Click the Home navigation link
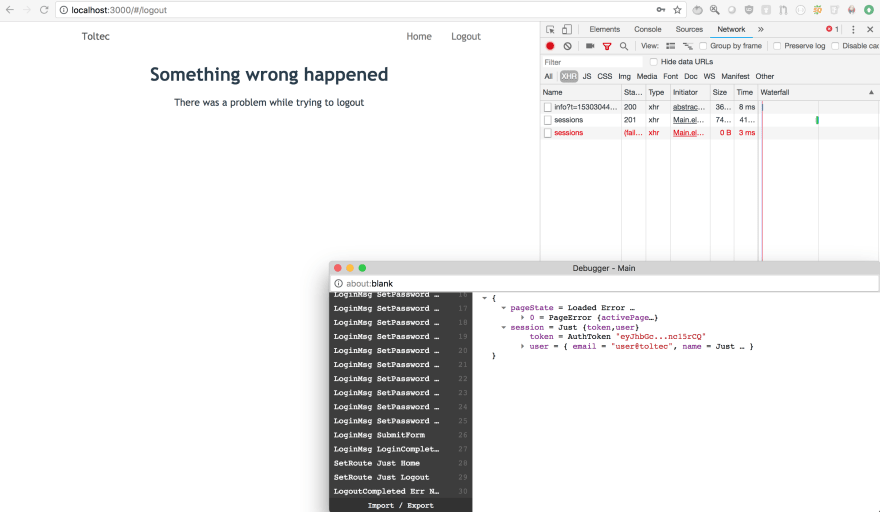 point(419,36)
